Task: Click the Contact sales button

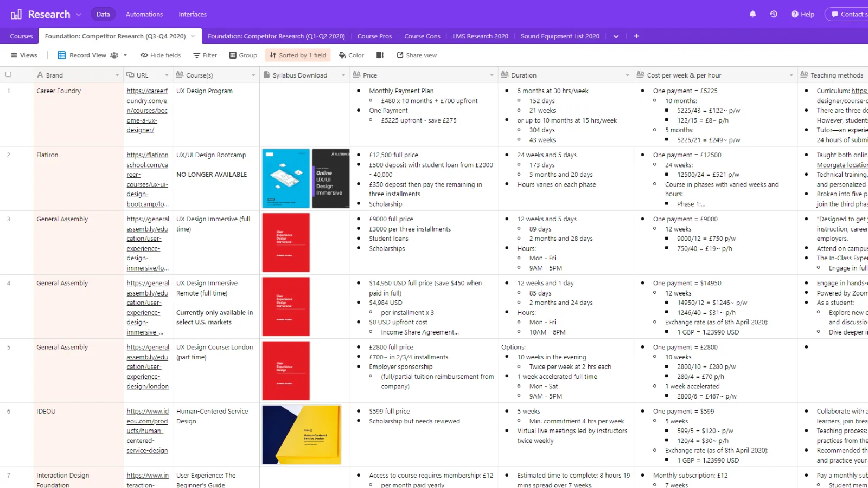Action: [x=847, y=14]
